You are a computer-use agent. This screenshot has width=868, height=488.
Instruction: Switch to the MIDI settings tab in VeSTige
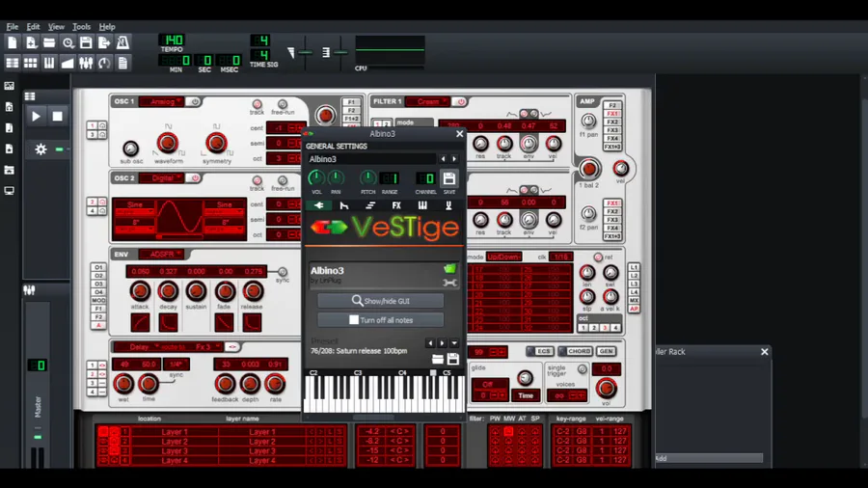(x=422, y=205)
